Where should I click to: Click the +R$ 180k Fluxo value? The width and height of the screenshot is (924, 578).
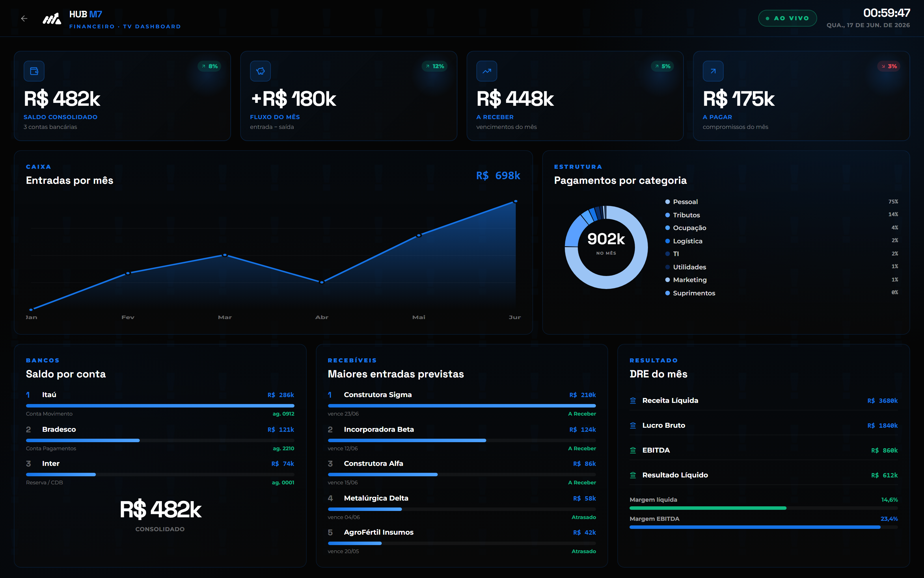(293, 99)
